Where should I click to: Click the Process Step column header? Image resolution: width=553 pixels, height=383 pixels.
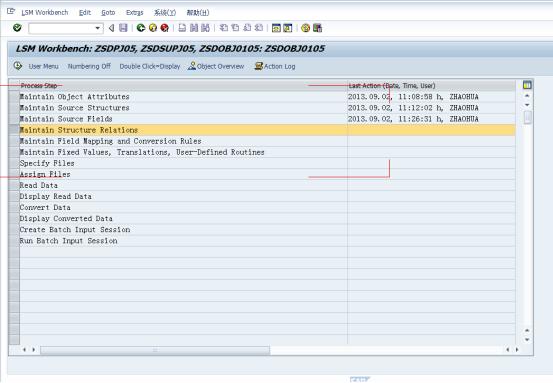tap(183, 86)
